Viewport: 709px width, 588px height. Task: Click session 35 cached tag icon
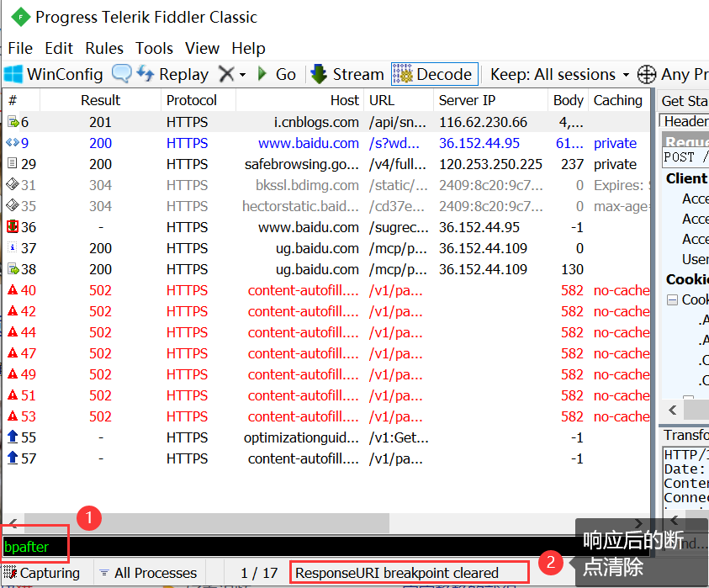click(13, 205)
